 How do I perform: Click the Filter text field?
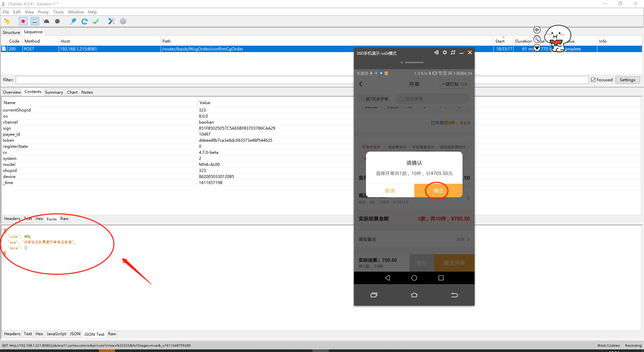click(x=302, y=80)
